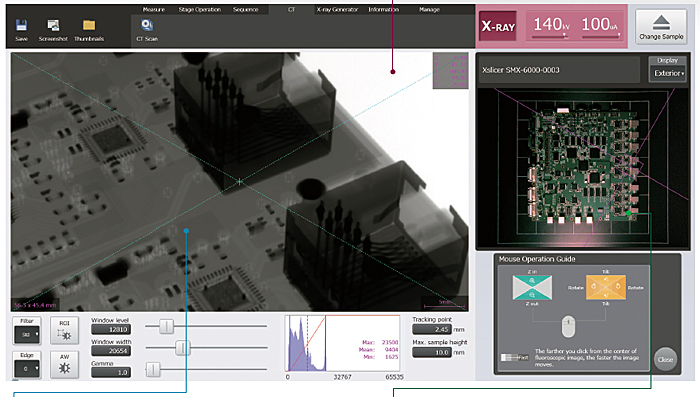Click the Gamma value field
Image resolution: width=700 pixels, height=397 pixels.
tap(111, 372)
